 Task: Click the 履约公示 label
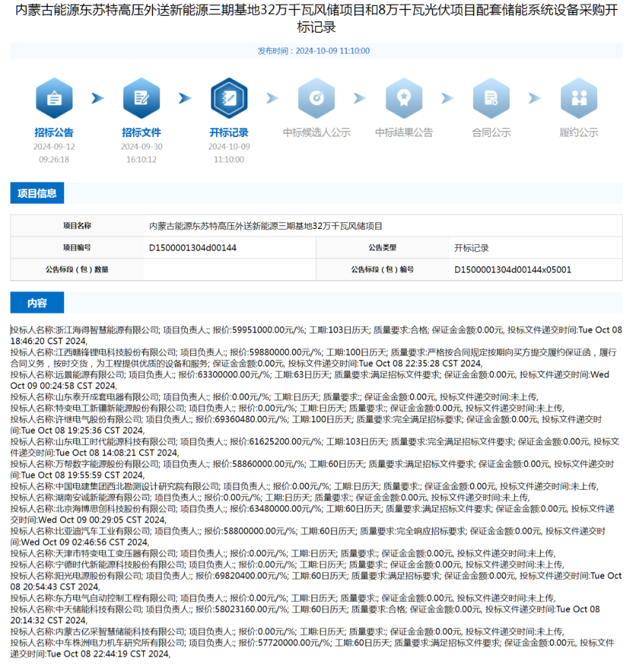[579, 132]
